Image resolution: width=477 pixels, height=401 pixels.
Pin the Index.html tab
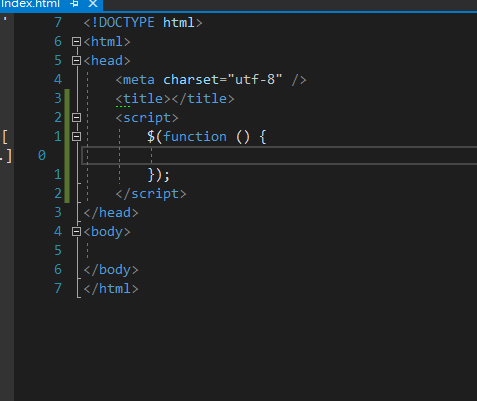(75, 4)
